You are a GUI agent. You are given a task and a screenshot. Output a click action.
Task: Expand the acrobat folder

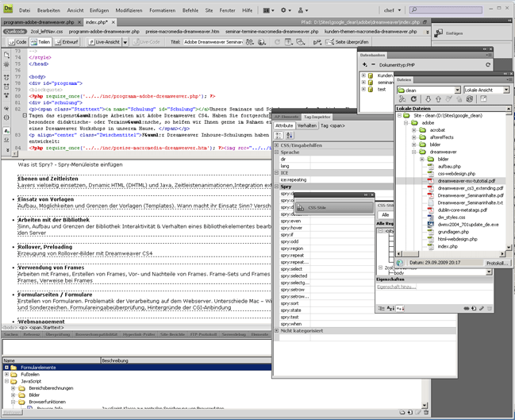pyautogui.click(x=414, y=130)
